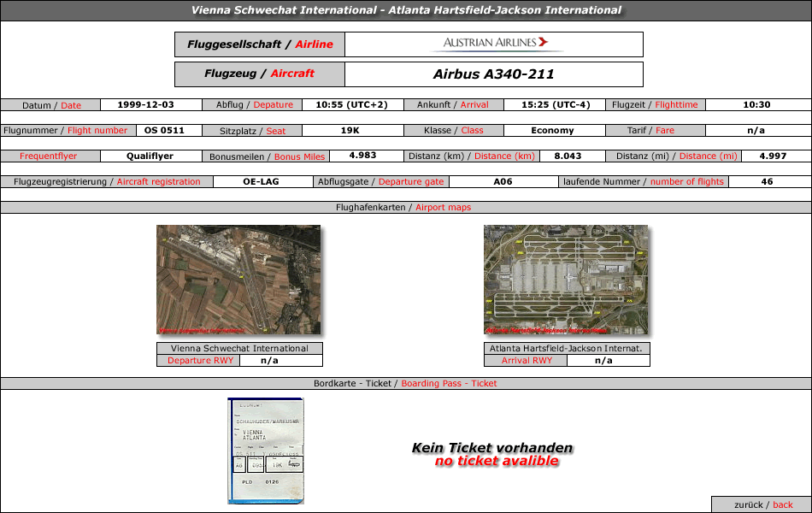Click the Distanz (km) / Distance (km) label
Screen dimensions: 812x513
[x=472, y=156]
